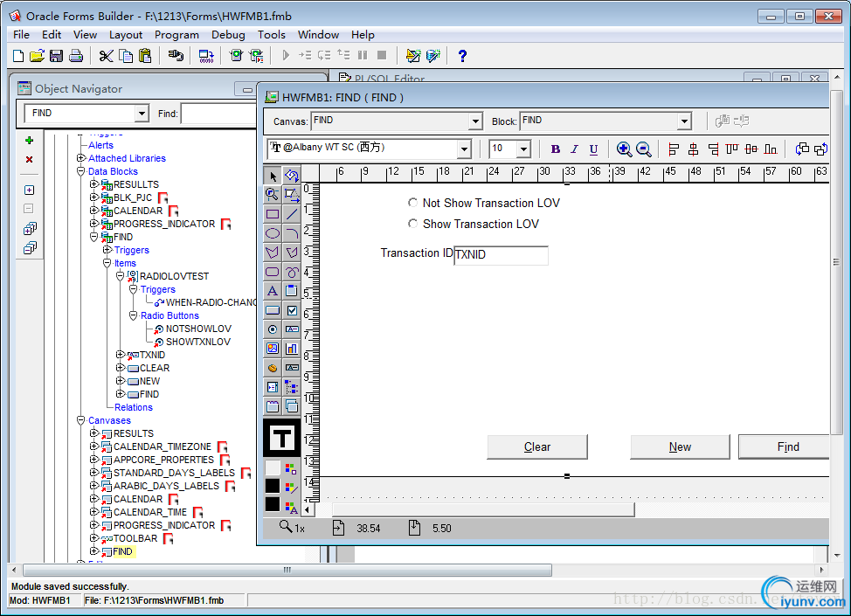This screenshot has width=851, height=616.
Task: Select the Not Show Transaction LOV radio button
Action: (413, 203)
